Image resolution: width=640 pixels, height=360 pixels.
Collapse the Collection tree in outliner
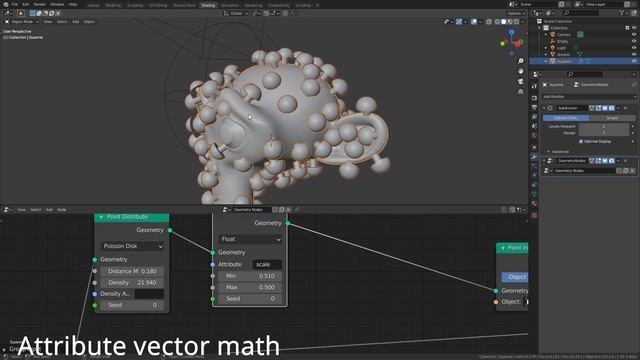tap(539, 28)
